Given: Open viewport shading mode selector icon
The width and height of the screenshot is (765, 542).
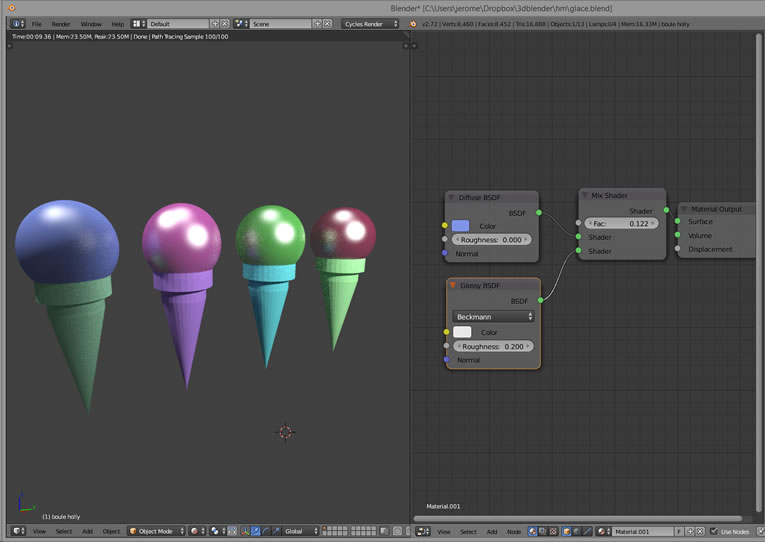Looking at the screenshot, I should (196, 531).
